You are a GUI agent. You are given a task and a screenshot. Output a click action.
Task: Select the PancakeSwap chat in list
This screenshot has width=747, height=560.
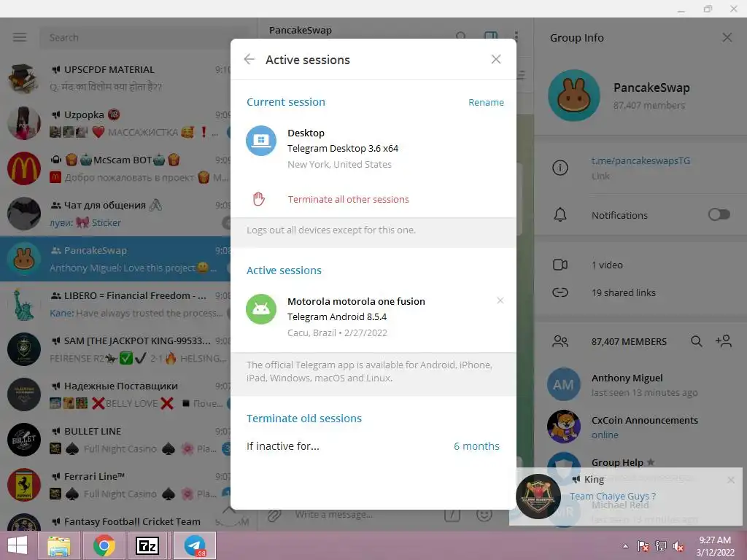click(x=115, y=259)
